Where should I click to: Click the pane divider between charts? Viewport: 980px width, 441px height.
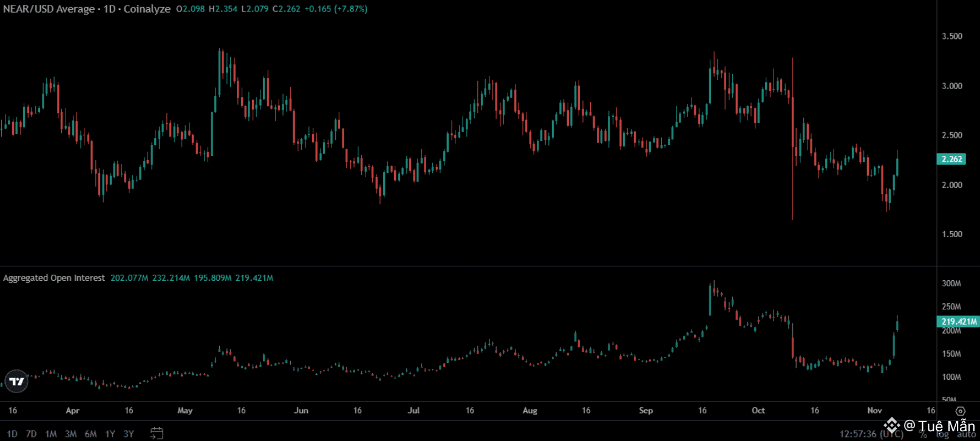tap(468, 266)
